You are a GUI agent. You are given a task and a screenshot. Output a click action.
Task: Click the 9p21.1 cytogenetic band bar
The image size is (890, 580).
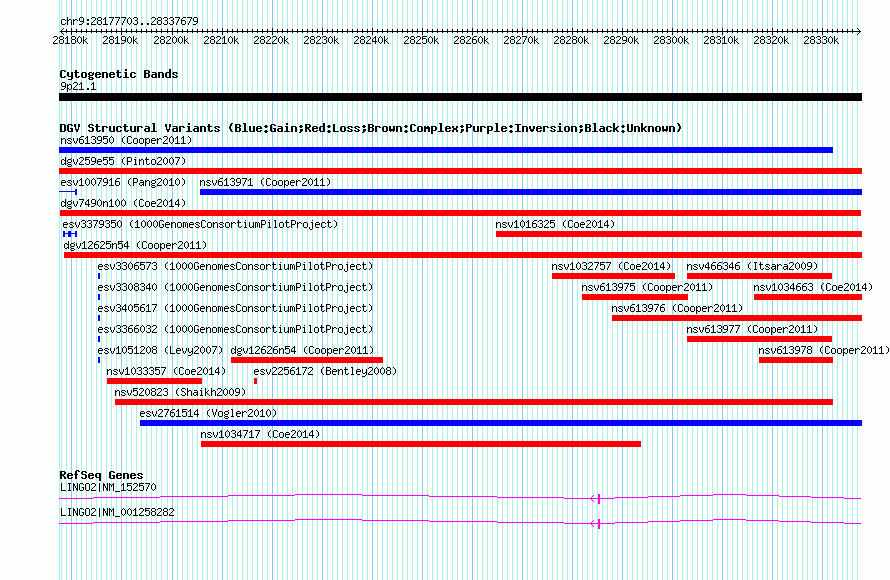click(460, 98)
